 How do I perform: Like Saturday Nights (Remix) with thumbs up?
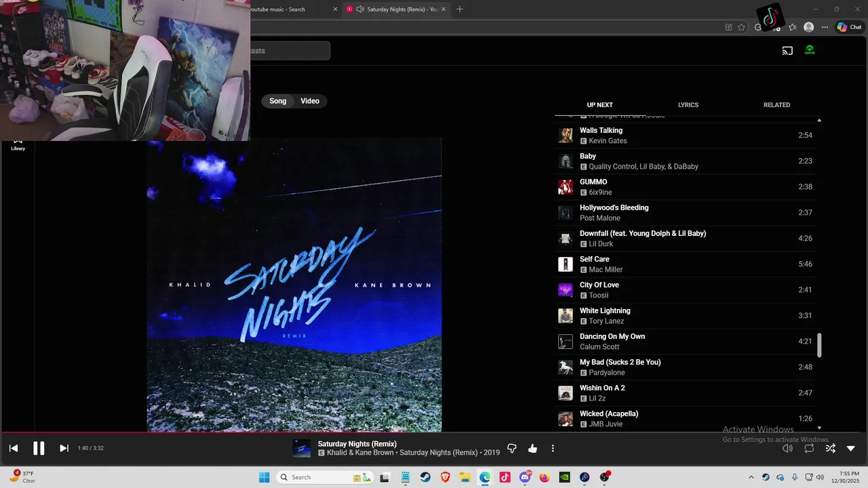(x=532, y=448)
